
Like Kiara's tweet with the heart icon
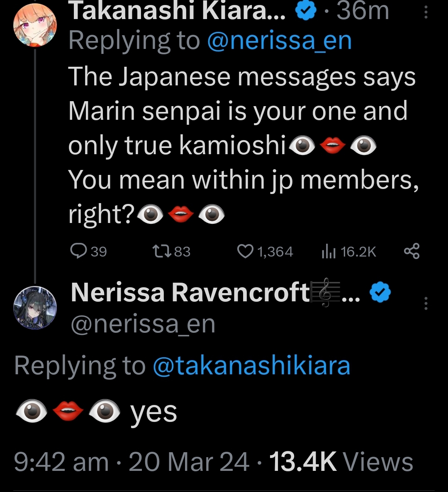point(245,251)
